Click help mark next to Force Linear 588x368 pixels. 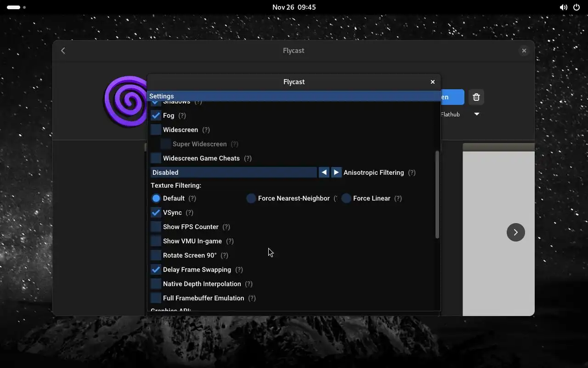coord(398,198)
